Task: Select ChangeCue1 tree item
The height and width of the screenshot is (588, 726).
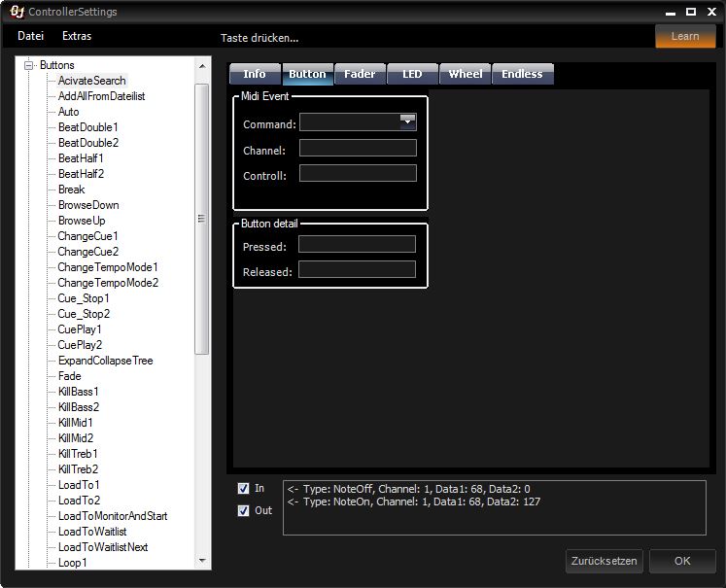Action: [87, 236]
